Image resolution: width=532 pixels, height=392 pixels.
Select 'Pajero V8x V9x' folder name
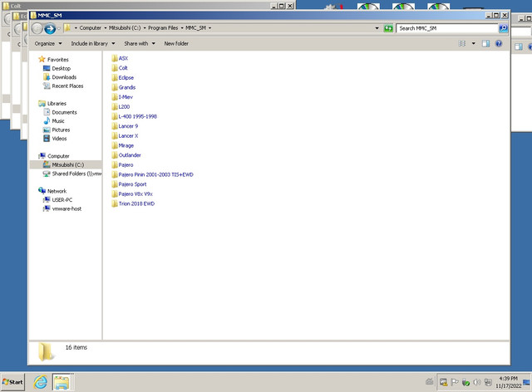[x=135, y=194]
